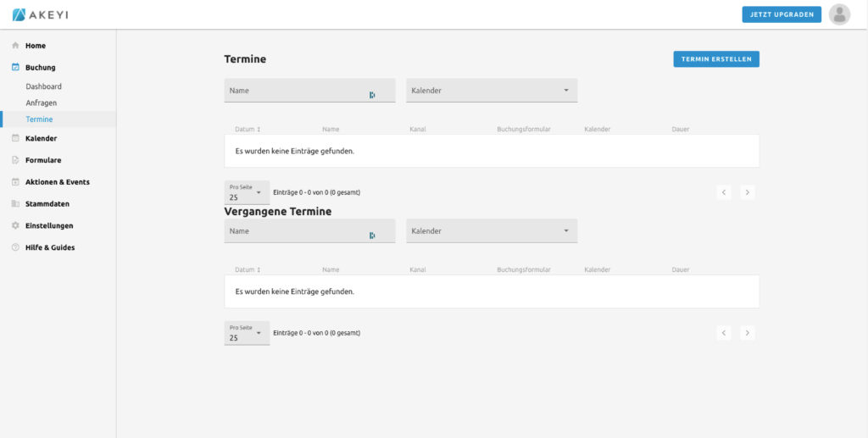Click the Hilfe & Guides question icon
Screen dimensions: 868x438
click(15, 248)
